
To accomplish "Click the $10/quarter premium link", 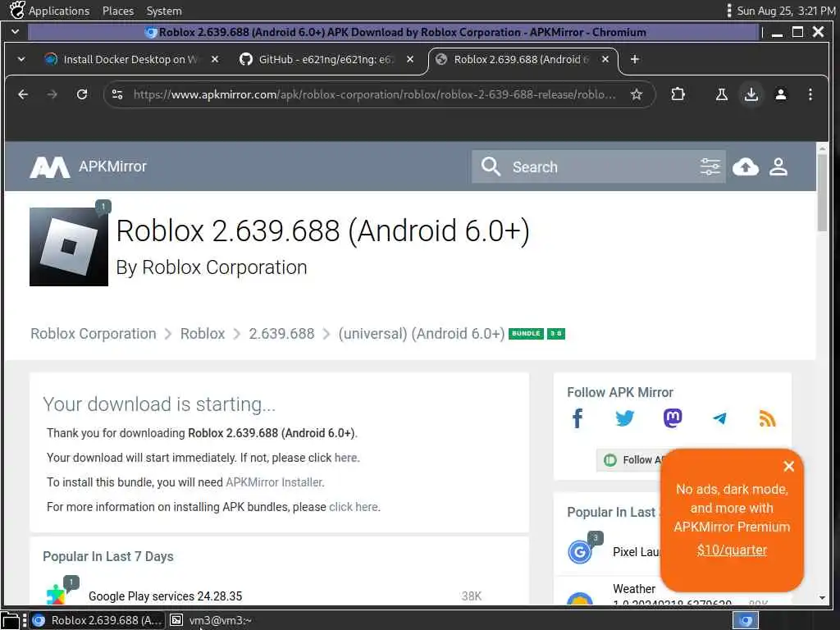I will (732, 550).
